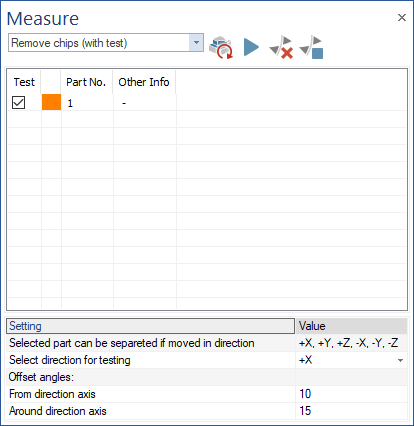This screenshot has width=414, height=426.
Task: Click the Test column header
Action: coord(24,82)
